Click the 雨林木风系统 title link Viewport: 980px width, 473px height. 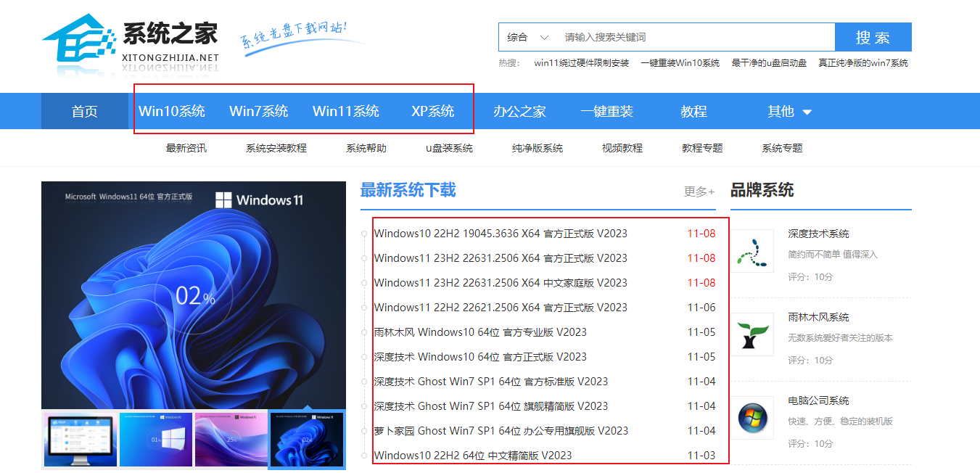[x=819, y=317]
